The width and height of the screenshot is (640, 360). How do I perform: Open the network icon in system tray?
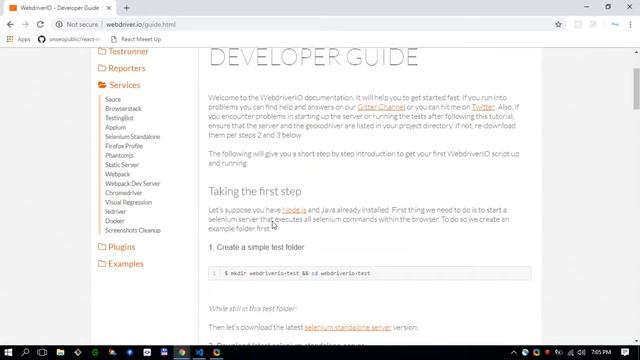click(x=571, y=352)
